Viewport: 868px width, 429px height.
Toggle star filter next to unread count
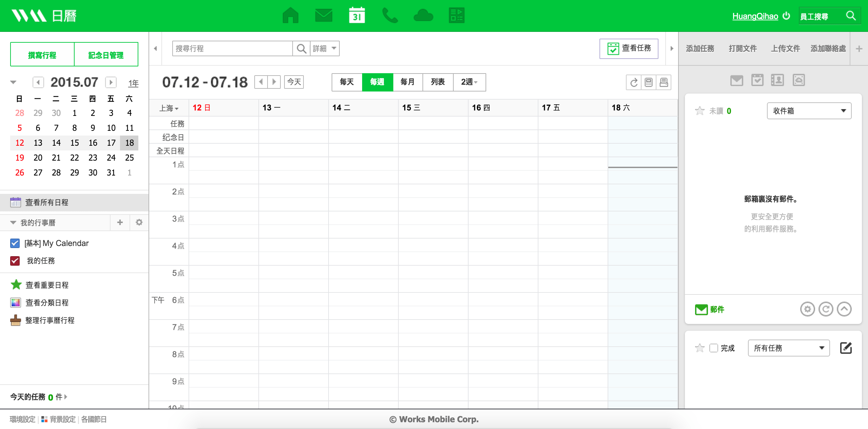point(699,111)
